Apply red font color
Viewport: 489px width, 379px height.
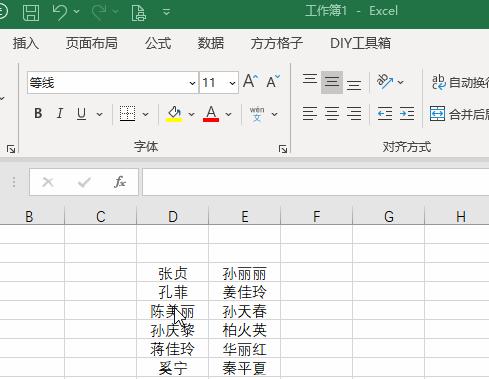point(211,114)
